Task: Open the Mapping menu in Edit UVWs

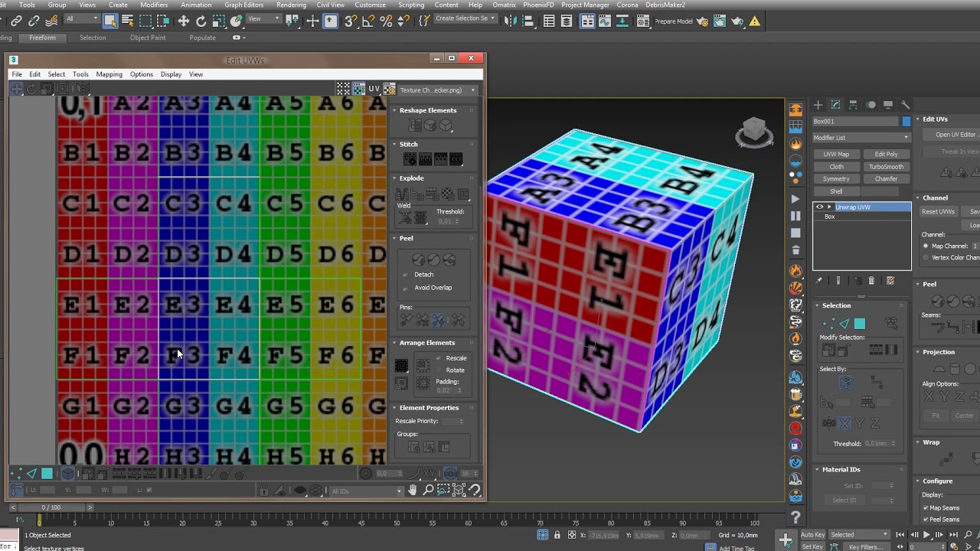Action: coord(109,74)
